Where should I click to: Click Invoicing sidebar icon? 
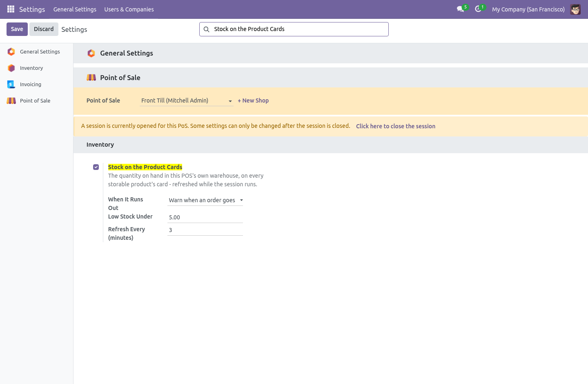click(11, 85)
